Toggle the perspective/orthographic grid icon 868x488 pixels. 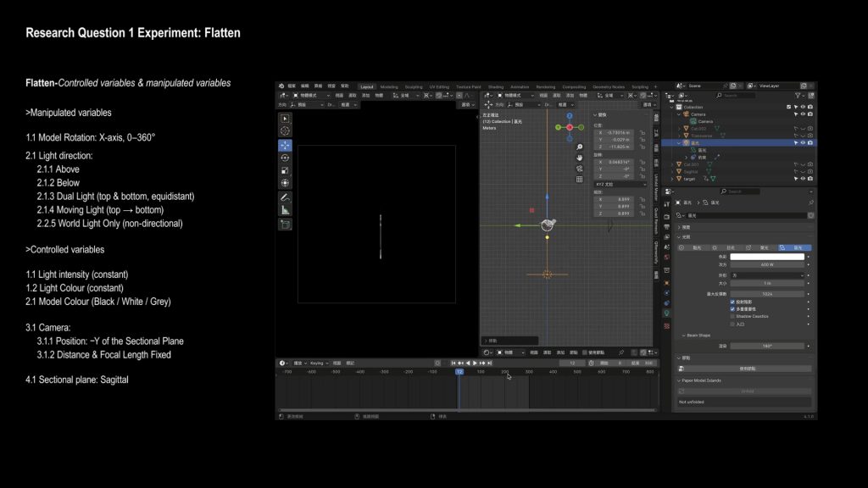pyautogui.click(x=580, y=179)
